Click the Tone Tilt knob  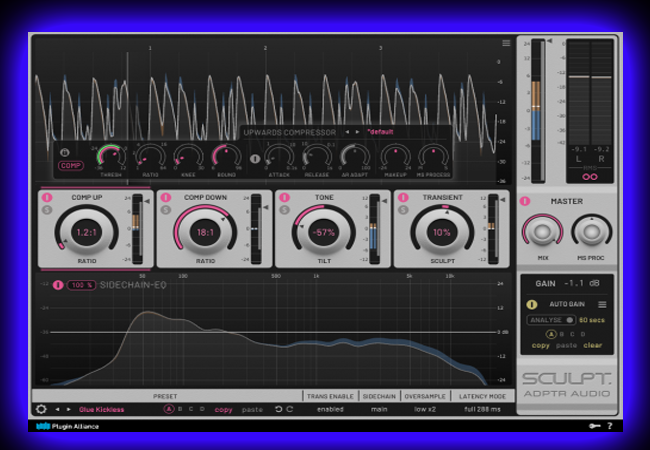[x=324, y=232]
